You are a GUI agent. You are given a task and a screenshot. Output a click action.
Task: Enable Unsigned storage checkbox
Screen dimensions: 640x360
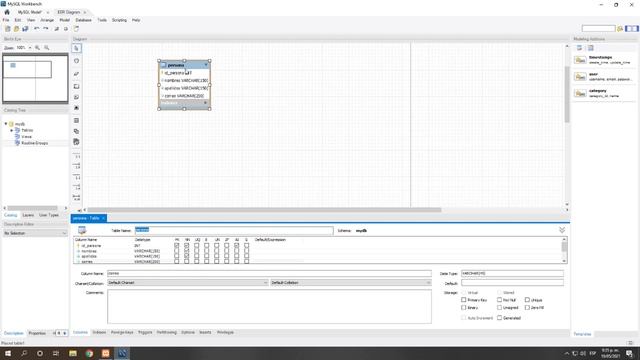coord(499,307)
